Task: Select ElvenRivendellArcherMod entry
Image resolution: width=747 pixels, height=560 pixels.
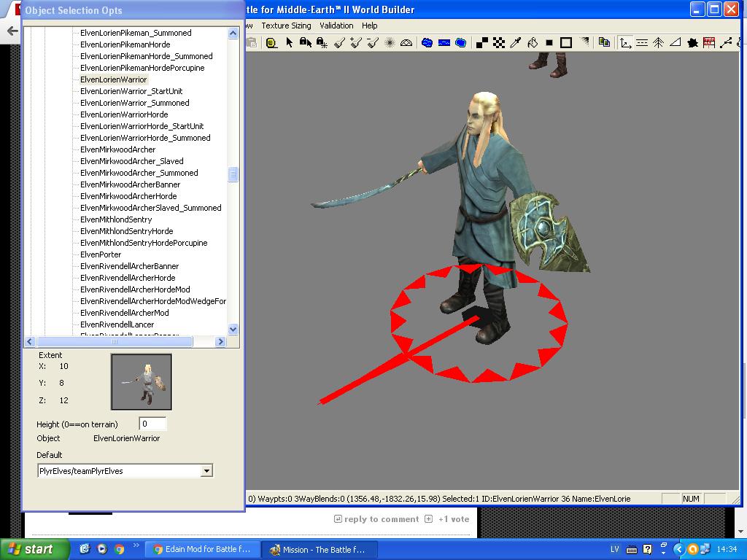Action: (x=124, y=313)
